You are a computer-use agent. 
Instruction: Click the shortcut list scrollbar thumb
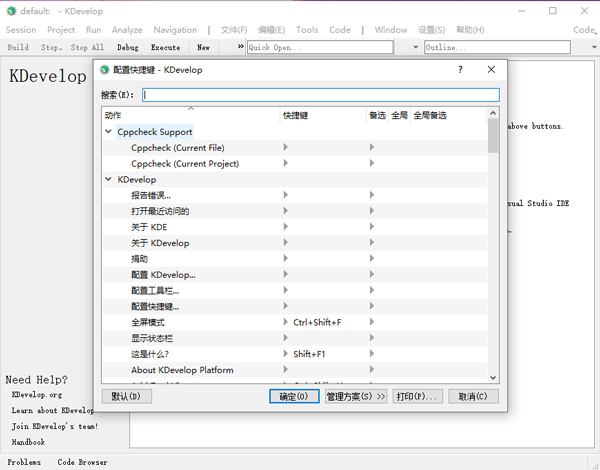tap(493, 135)
